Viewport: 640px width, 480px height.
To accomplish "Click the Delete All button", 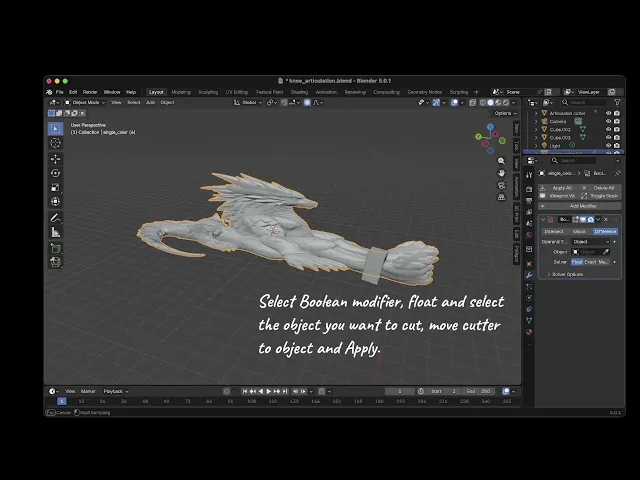I will (x=601, y=188).
